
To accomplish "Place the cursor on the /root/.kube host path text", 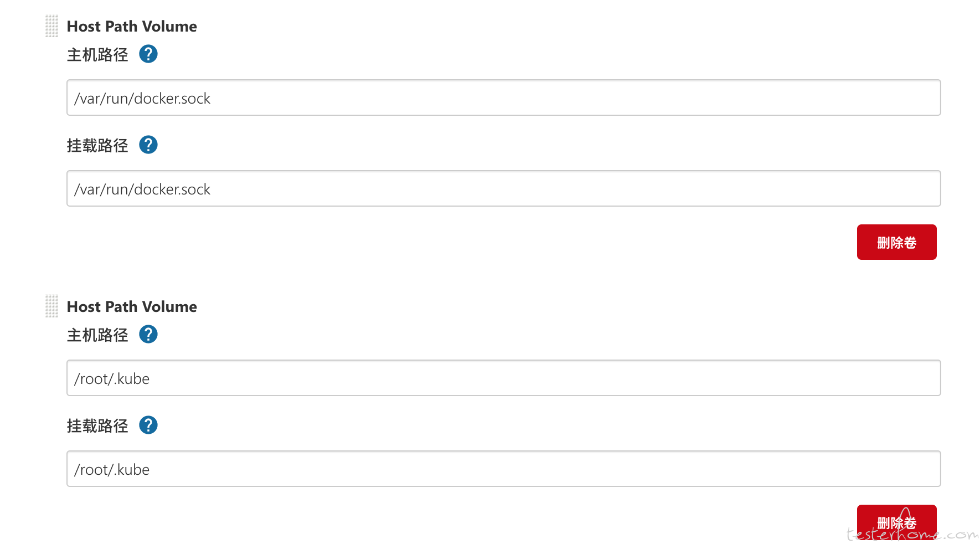I will (112, 379).
